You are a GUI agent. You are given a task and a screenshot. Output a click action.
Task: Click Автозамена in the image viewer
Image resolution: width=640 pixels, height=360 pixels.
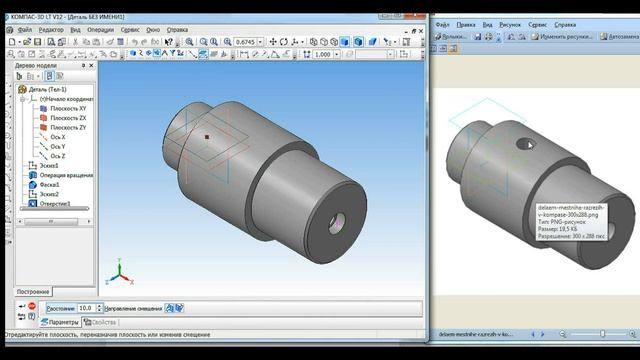620,37
